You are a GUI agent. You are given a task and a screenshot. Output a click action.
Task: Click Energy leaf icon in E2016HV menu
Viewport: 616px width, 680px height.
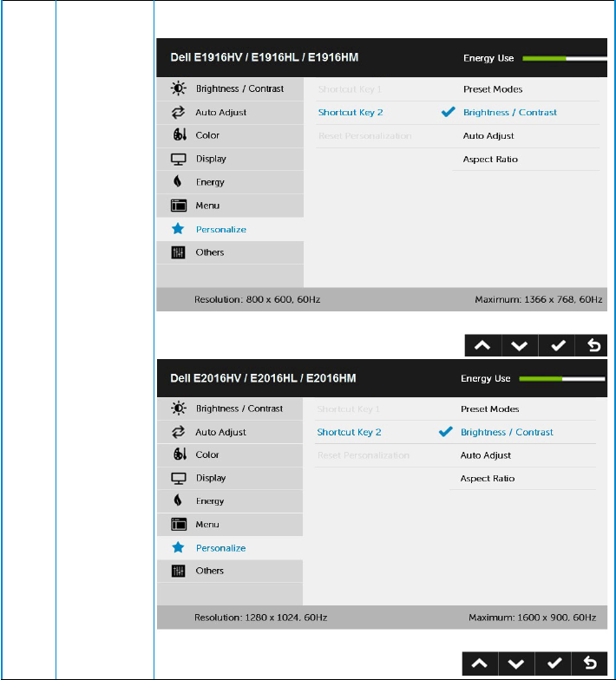pyautogui.click(x=177, y=500)
